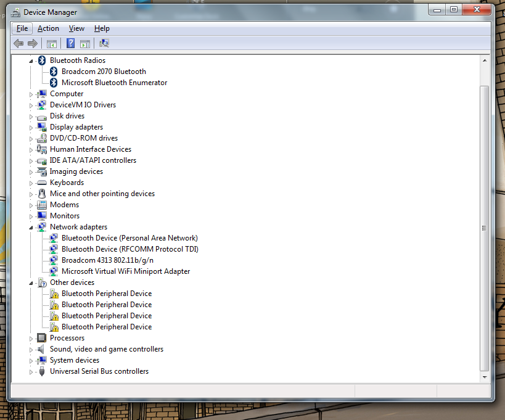This screenshot has width=505, height=420.
Task: Click the Processors chip icon
Action: [41, 338]
